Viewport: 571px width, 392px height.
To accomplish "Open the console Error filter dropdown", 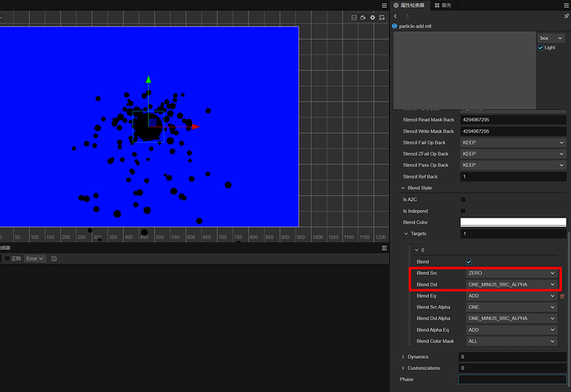I will [35, 258].
